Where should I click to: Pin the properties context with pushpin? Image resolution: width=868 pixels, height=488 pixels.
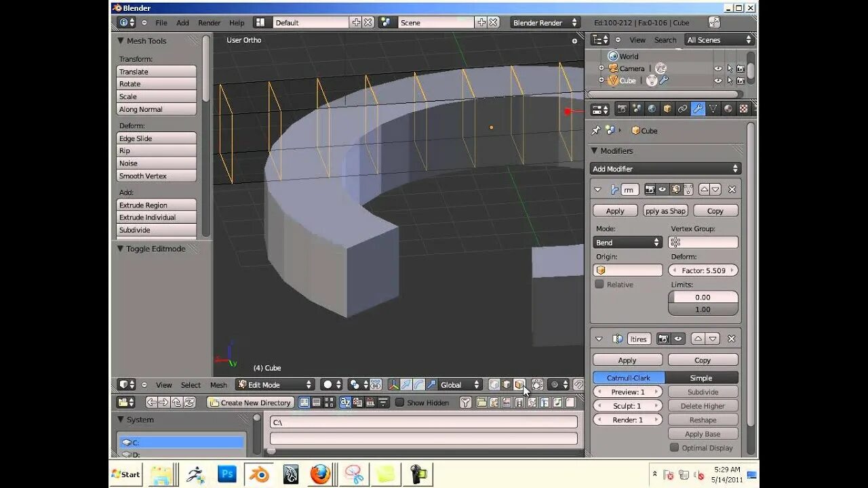pyautogui.click(x=596, y=130)
